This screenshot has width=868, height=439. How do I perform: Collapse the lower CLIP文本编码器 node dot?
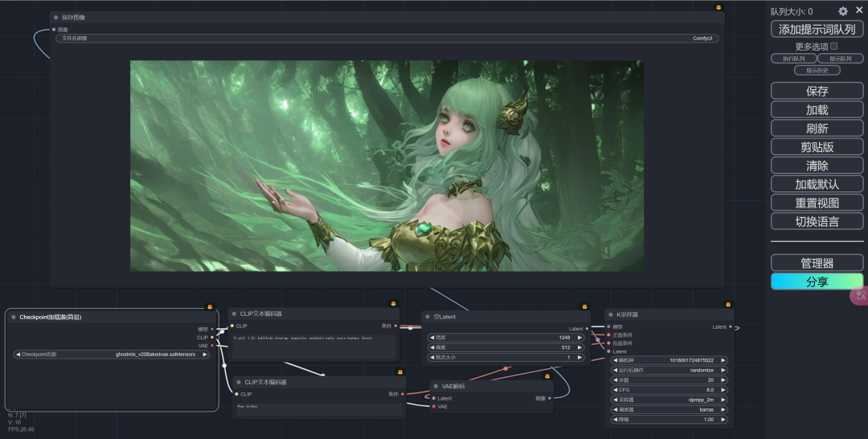click(x=239, y=382)
